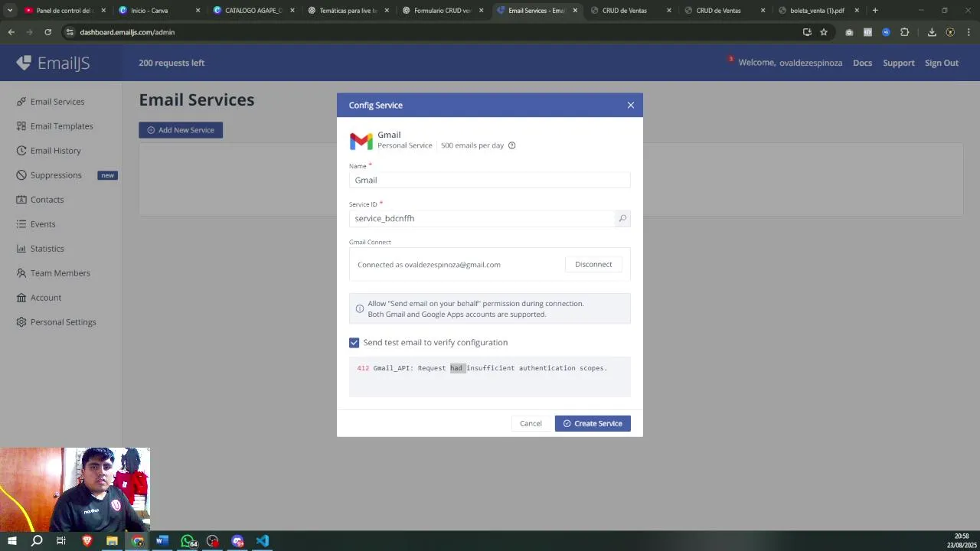Open Windows search from taskbar
The image size is (980, 551).
click(37, 541)
